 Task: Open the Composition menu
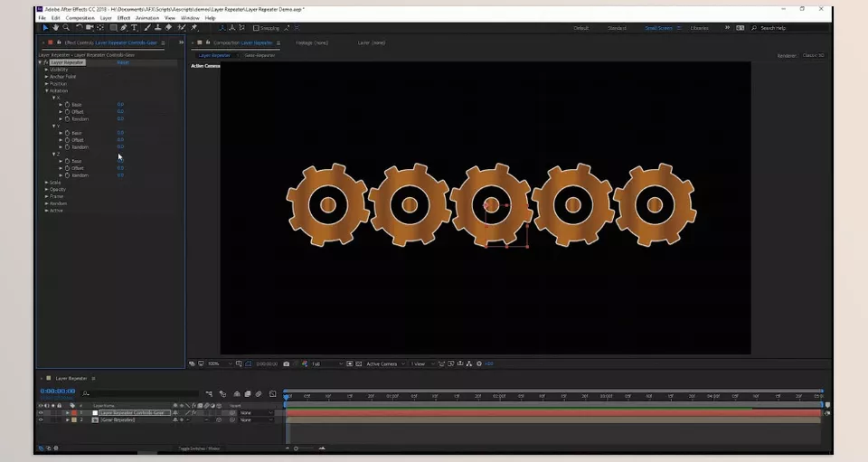click(80, 18)
